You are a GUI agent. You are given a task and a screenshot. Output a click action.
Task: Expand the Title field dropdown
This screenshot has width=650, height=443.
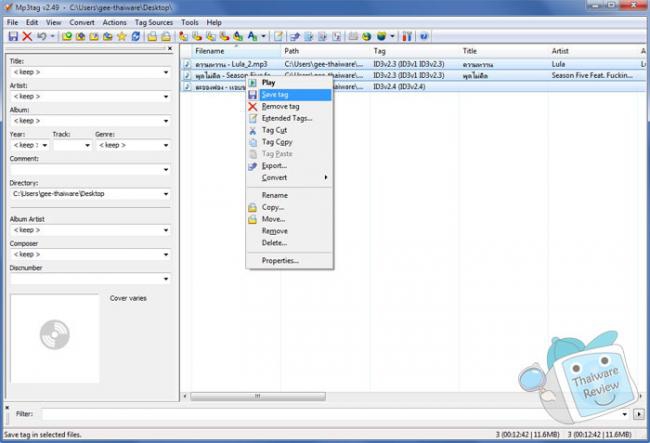pyautogui.click(x=166, y=73)
